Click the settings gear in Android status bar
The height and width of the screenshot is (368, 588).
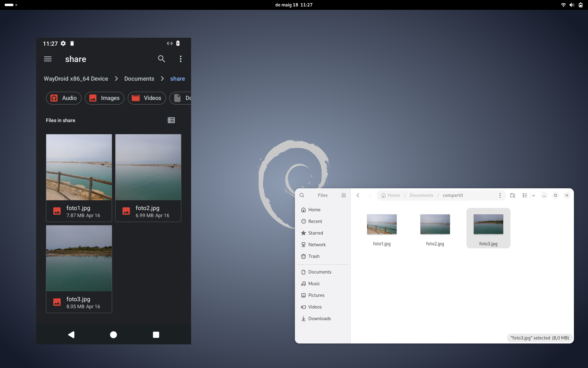(x=63, y=43)
